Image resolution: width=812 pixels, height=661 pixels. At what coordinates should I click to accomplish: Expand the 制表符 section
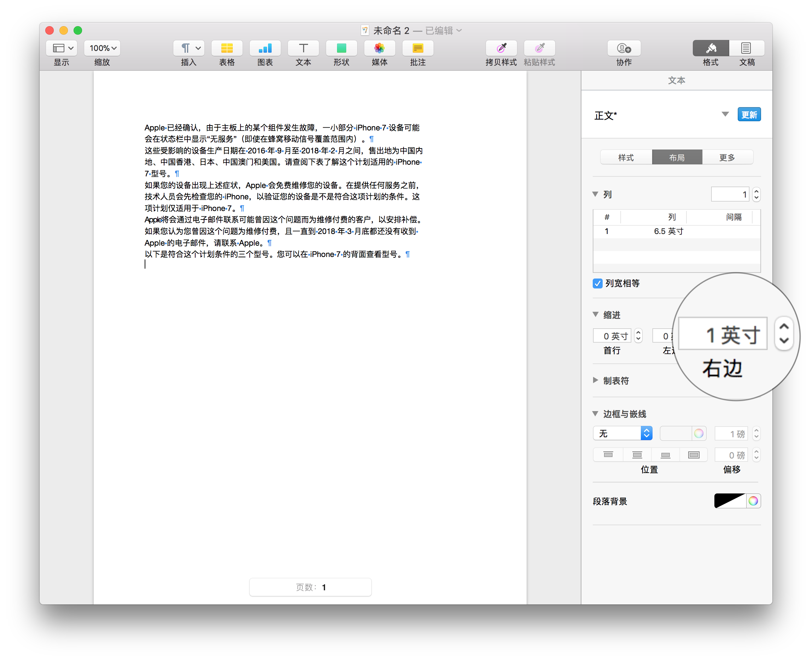click(x=596, y=380)
